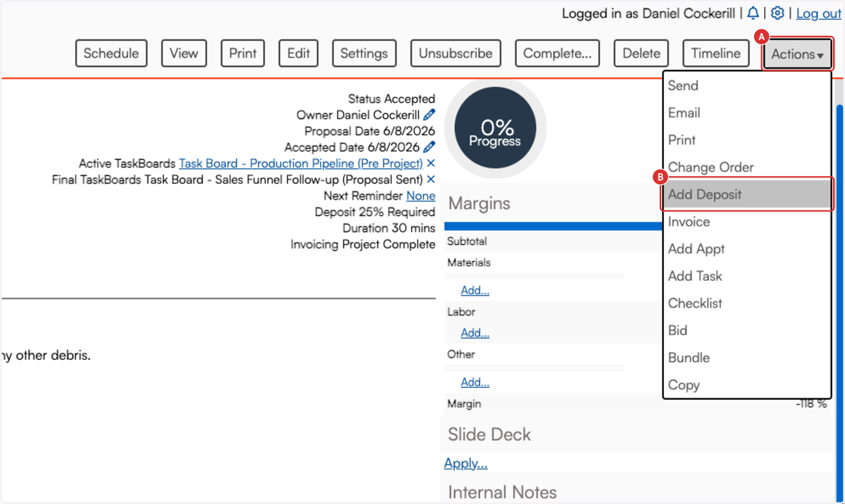Select Bid menu item

tap(747, 331)
